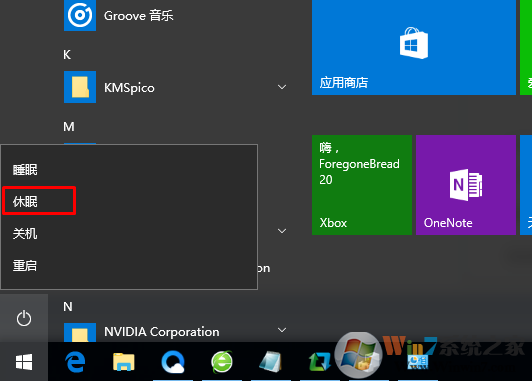The height and width of the screenshot is (381, 532).
Task: Click the NVIDIA Corporation label text
Action: tap(162, 332)
